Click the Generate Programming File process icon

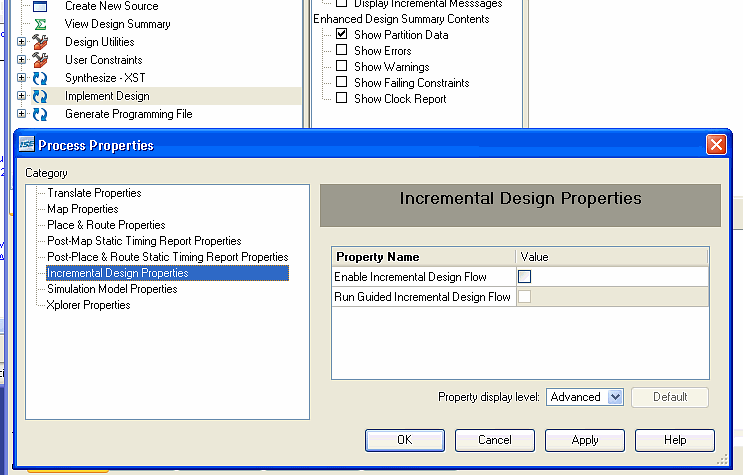pos(40,114)
